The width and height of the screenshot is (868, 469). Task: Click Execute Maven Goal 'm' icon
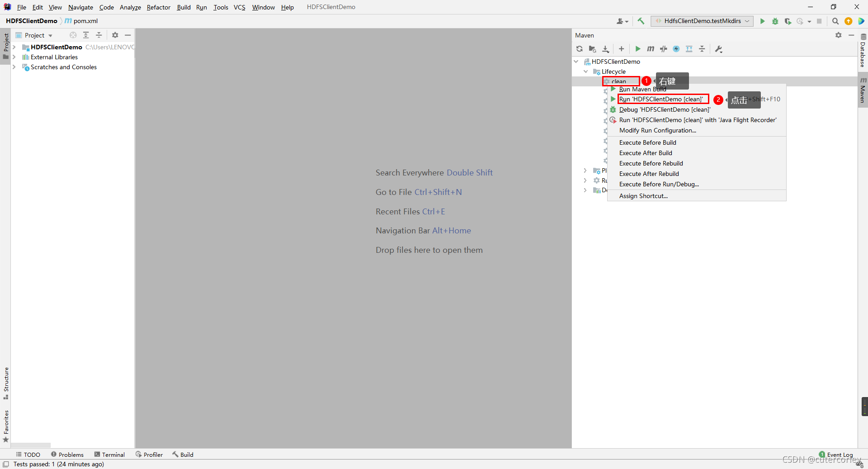click(x=651, y=49)
